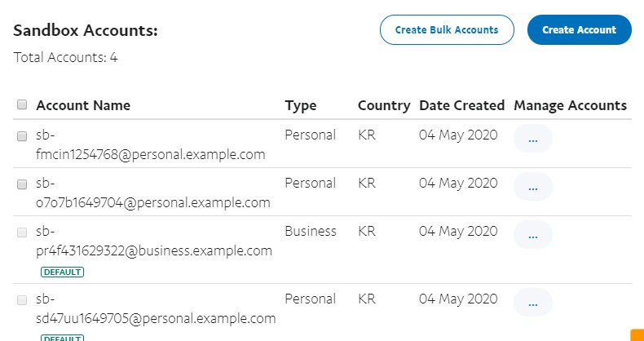Click the Create Account button
The height and width of the screenshot is (341, 644).
click(x=579, y=29)
